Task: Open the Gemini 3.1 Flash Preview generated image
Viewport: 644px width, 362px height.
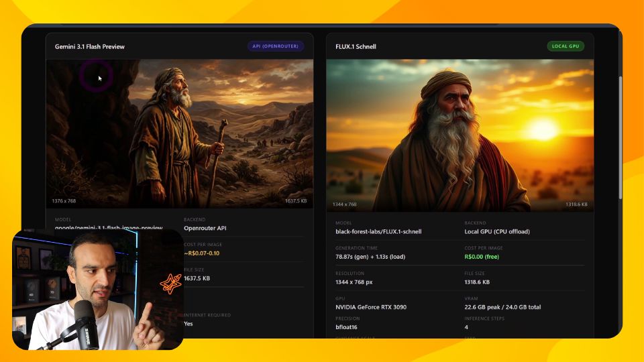Action: (180, 133)
